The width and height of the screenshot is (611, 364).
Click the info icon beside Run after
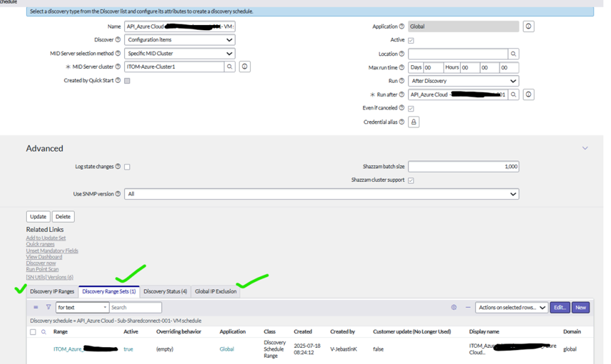click(x=528, y=94)
